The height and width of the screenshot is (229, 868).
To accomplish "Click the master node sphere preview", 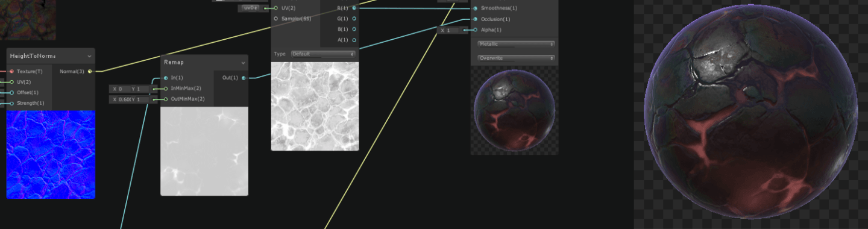I will tap(514, 110).
